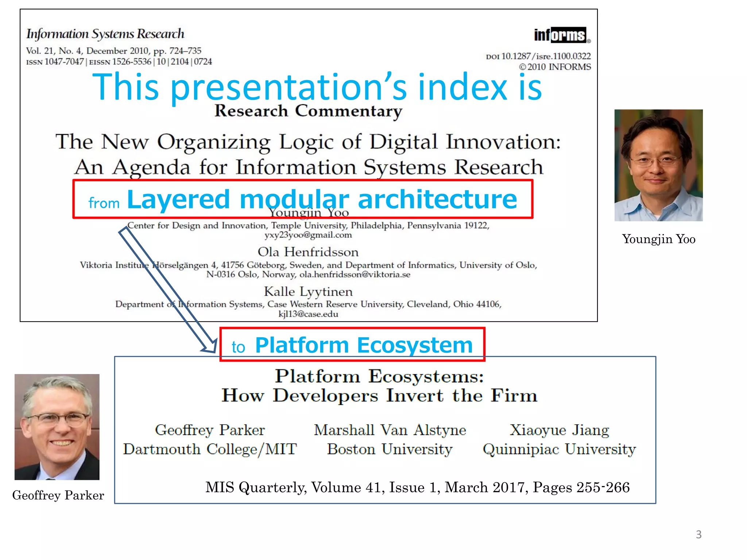Click the 'Youngjin Yoo' caption under photo
Viewport: 747px width, 560px height.
[658, 239]
